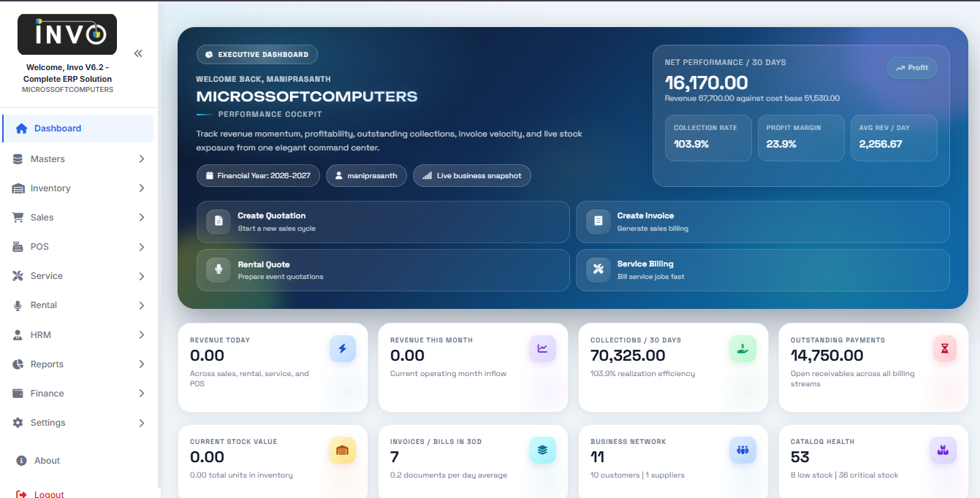Image resolution: width=980 pixels, height=498 pixels.
Task: Expand Service submenu chevron
Action: pos(141,276)
